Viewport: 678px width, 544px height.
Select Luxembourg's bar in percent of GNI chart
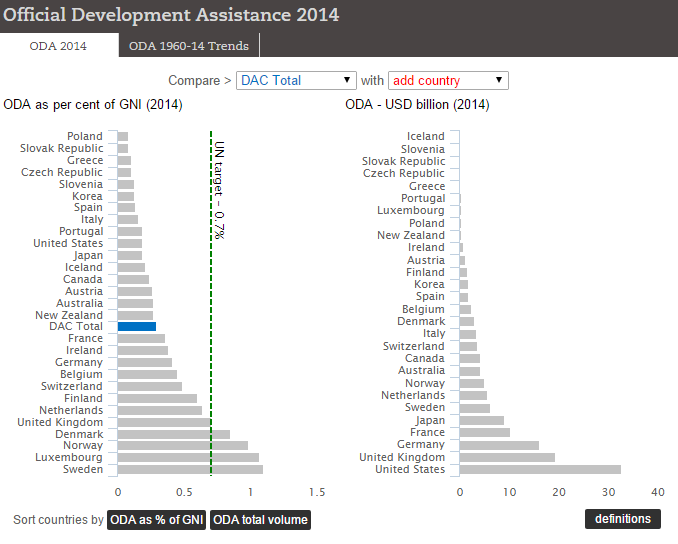(187, 457)
